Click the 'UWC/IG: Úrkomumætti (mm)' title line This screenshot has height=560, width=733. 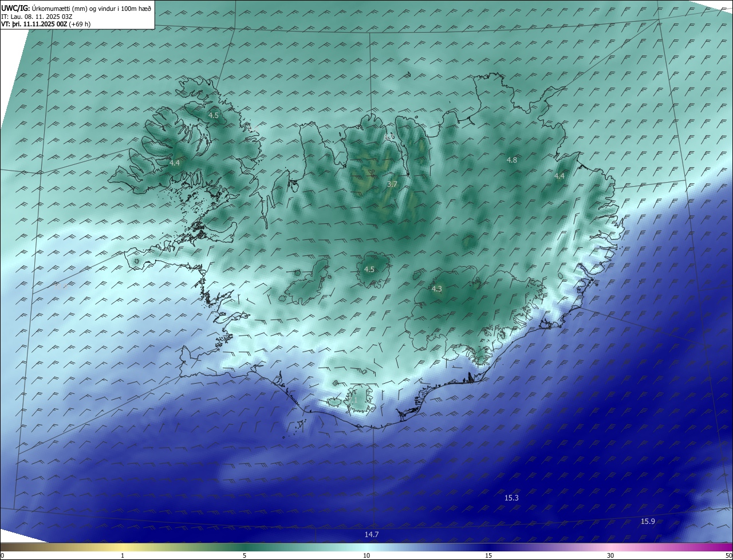76,8
